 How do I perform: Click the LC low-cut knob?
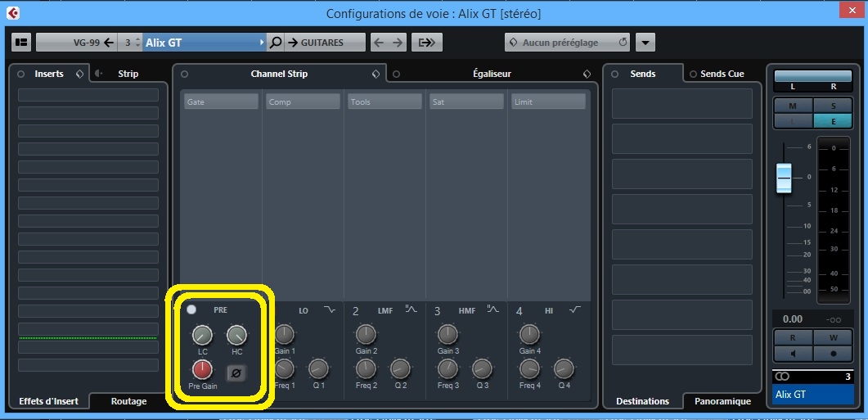202,335
